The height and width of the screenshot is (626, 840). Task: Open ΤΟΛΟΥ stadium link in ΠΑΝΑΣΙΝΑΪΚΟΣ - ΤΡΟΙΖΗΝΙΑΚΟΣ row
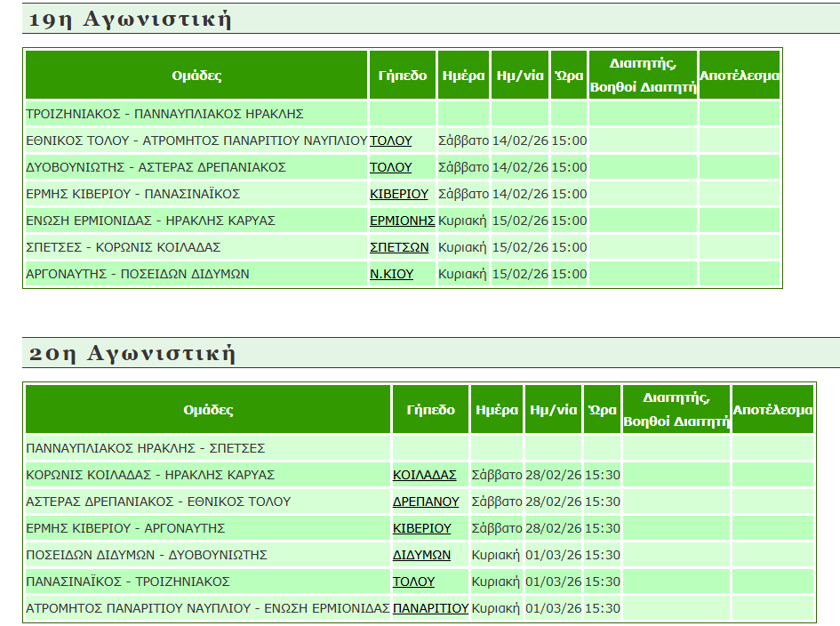pos(413,582)
